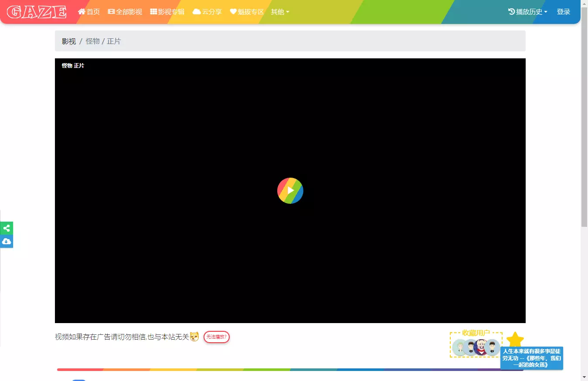This screenshot has width=588, height=381.
Task: Toggle the yellow star favorite icon
Action: coord(515,339)
